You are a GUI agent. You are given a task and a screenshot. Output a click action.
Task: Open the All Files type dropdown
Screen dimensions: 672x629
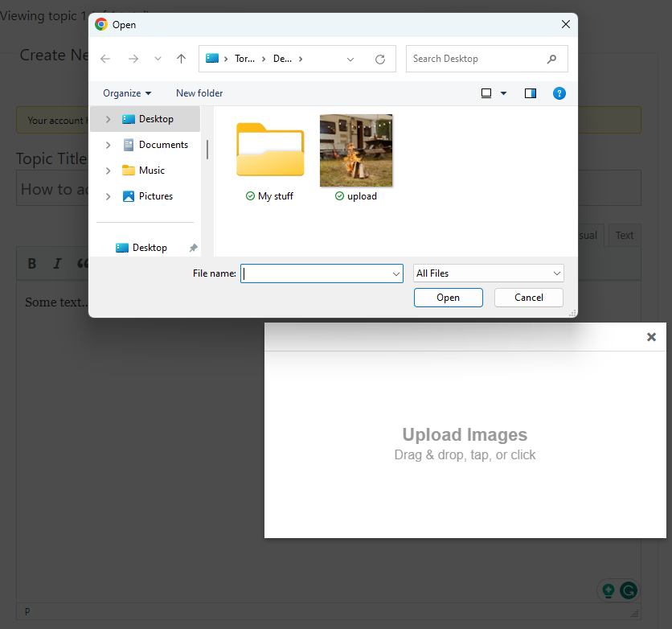coord(488,273)
